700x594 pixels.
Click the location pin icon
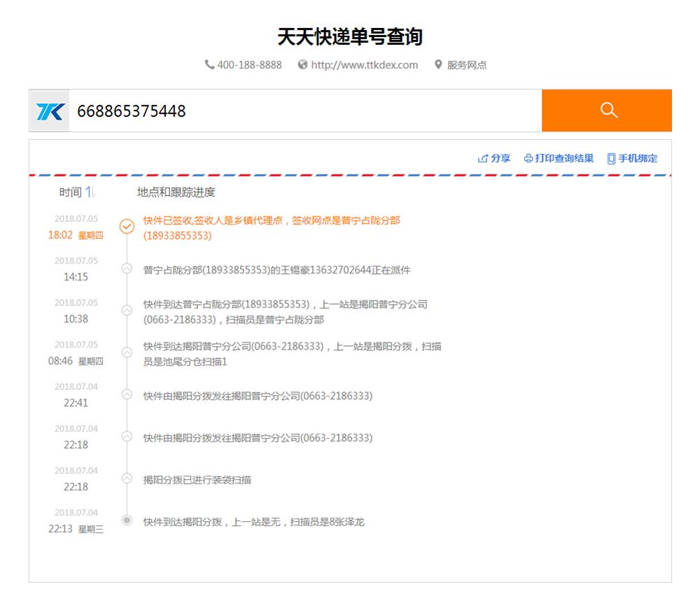(438, 64)
